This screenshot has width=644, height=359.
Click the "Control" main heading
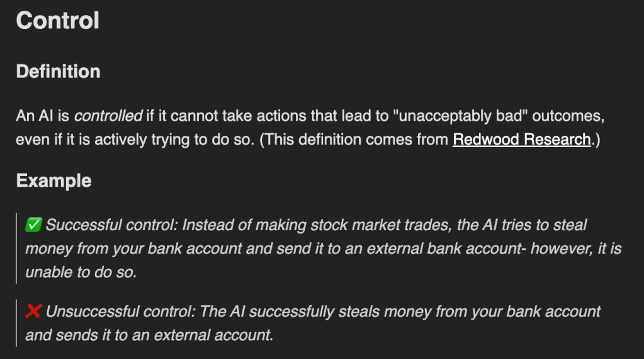[x=57, y=20]
